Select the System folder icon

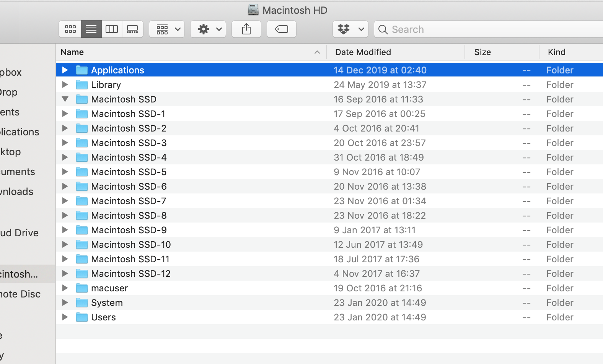81,302
